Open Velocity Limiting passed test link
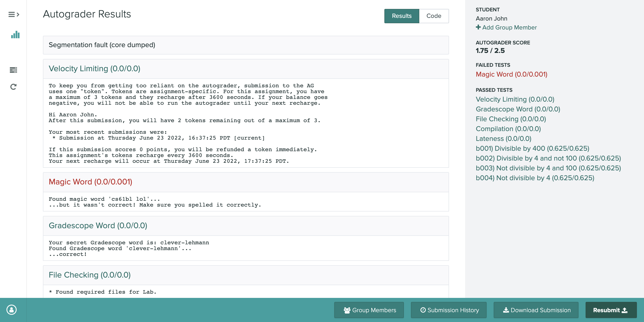The width and height of the screenshot is (644, 322). [x=515, y=99]
